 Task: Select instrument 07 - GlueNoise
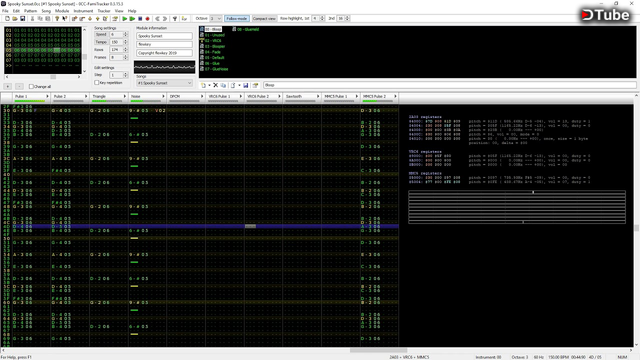pyautogui.click(x=216, y=69)
